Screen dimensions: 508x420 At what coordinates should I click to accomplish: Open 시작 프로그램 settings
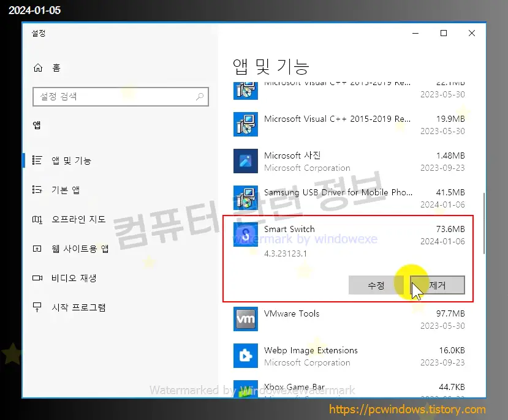78,307
